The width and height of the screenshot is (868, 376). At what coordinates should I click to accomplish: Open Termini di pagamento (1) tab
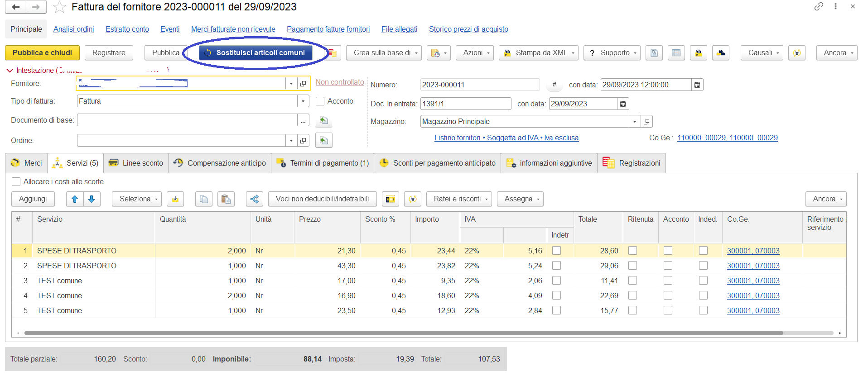tap(323, 163)
